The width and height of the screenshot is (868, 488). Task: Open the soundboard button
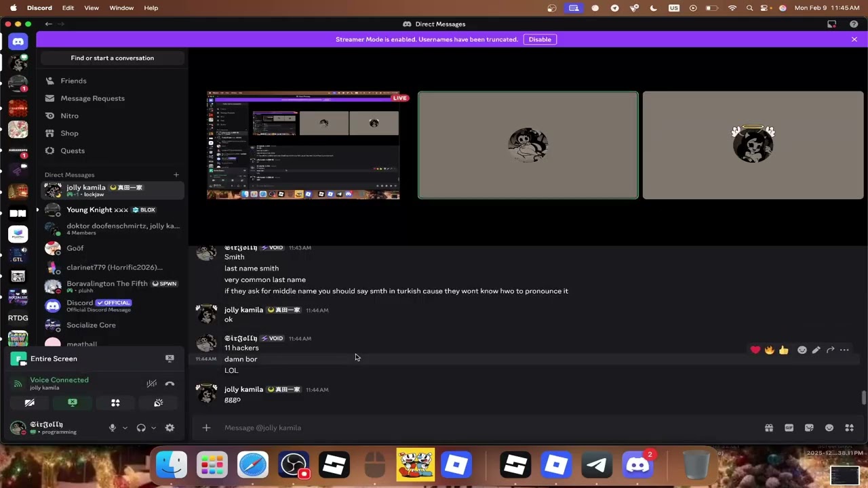pyautogui.click(x=158, y=403)
